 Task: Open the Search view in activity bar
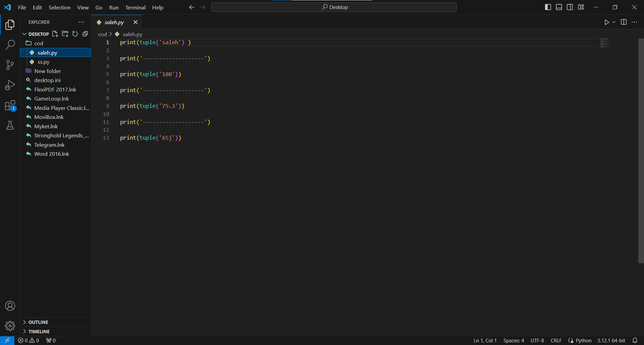tap(10, 45)
